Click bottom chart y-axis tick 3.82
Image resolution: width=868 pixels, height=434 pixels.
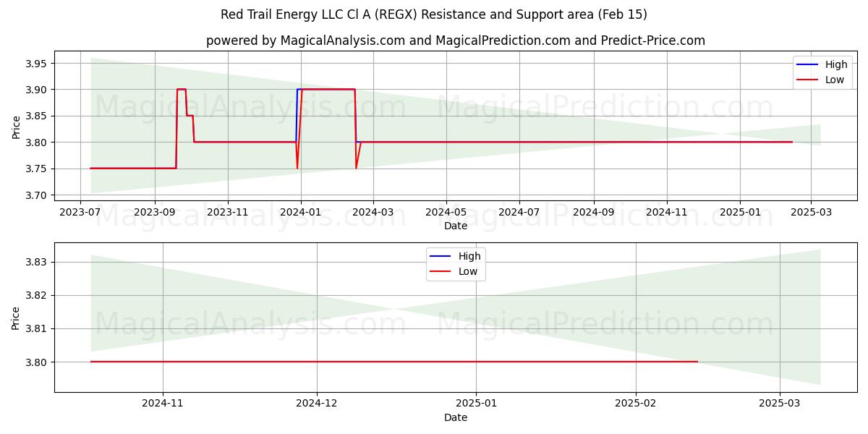pos(37,295)
